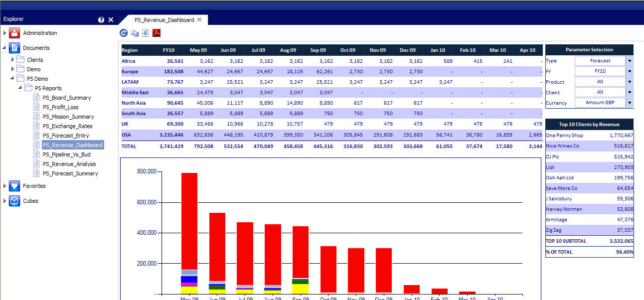
Task: Click the PS_Pipeline_Vs_Bud document icon
Action: click(36, 154)
